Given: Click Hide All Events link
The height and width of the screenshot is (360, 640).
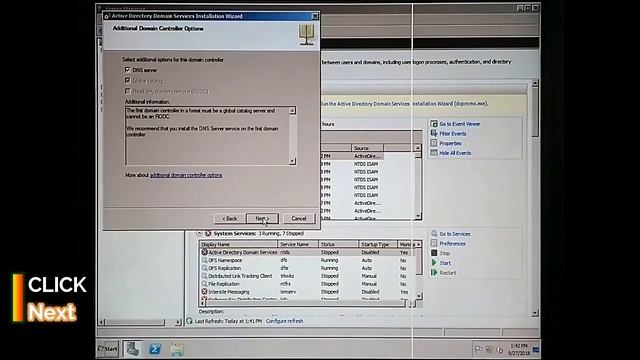Looking at the screenshot, I should [455, 153].
